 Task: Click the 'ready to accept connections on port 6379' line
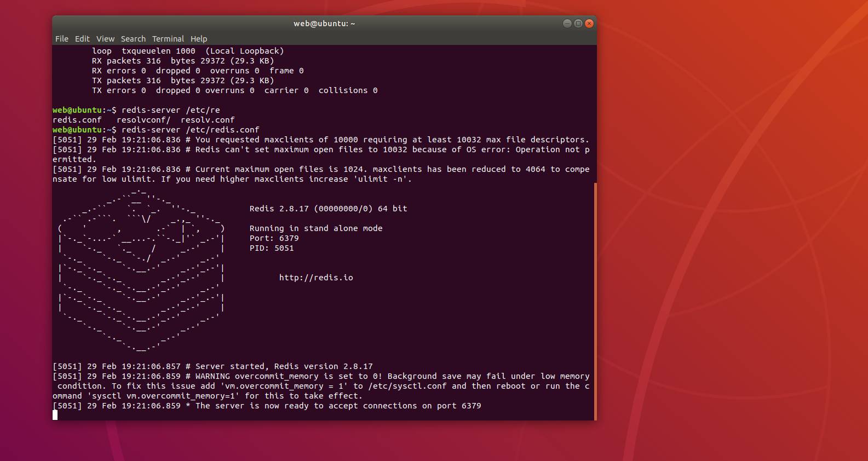[267, 406]
